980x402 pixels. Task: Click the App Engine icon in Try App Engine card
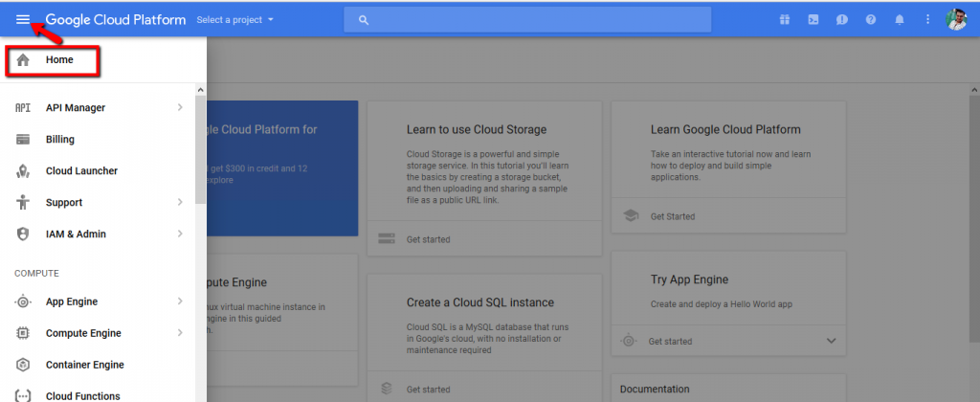629,342
